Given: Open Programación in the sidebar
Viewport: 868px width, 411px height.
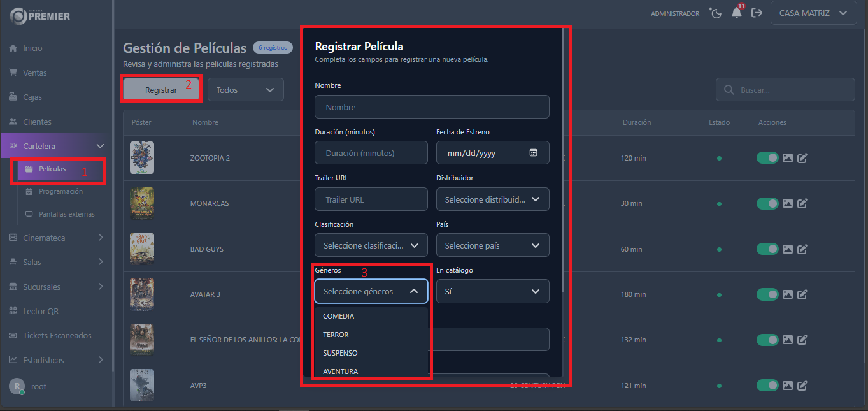Looking at the screenshot, I should (x=60, y=191).
